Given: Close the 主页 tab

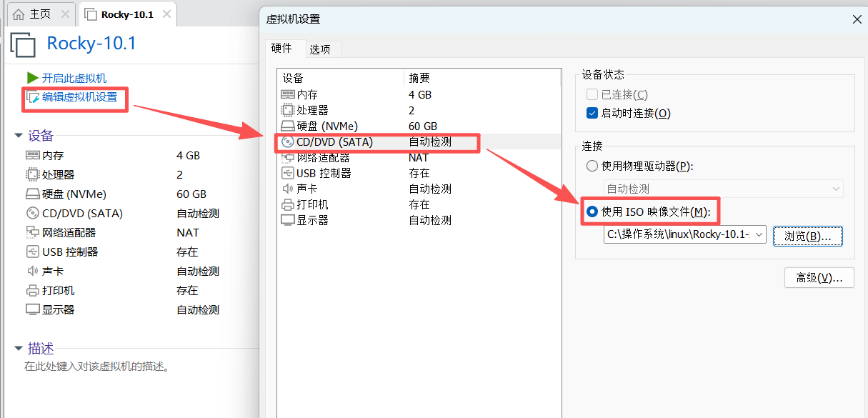Looking at the screenshot, I should tap(66, 14).
